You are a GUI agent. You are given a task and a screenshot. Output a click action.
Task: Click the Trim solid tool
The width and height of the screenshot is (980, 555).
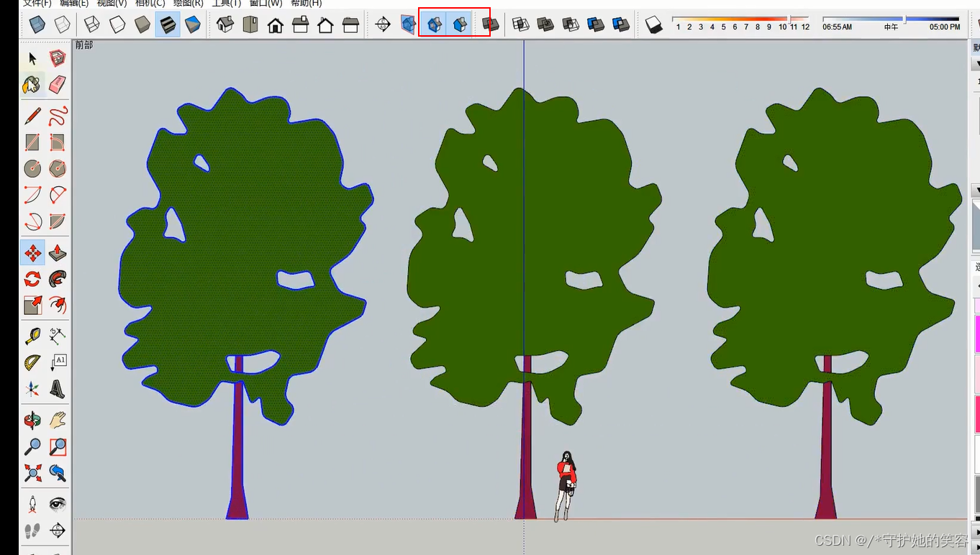point(596,24)
